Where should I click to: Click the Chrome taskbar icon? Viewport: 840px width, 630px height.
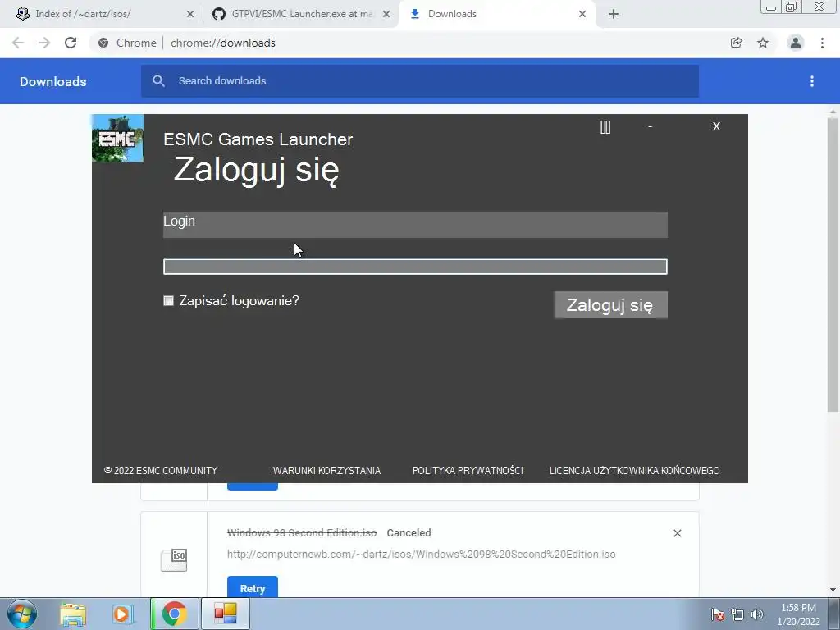click(x=175, y=614)
